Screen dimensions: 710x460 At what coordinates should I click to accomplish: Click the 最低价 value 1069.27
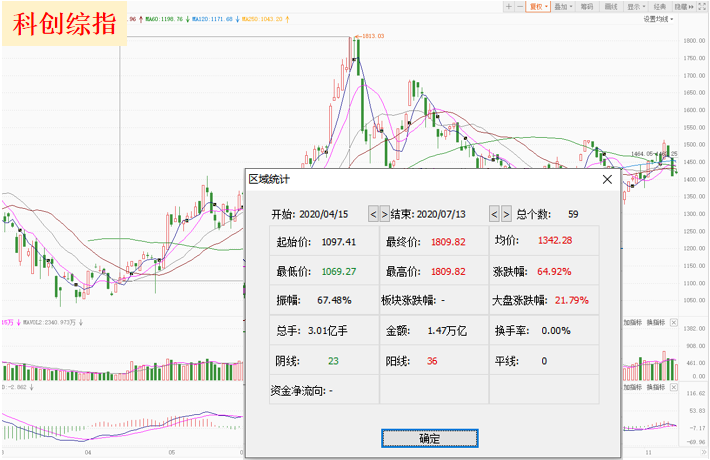click(x=339, y=272)
